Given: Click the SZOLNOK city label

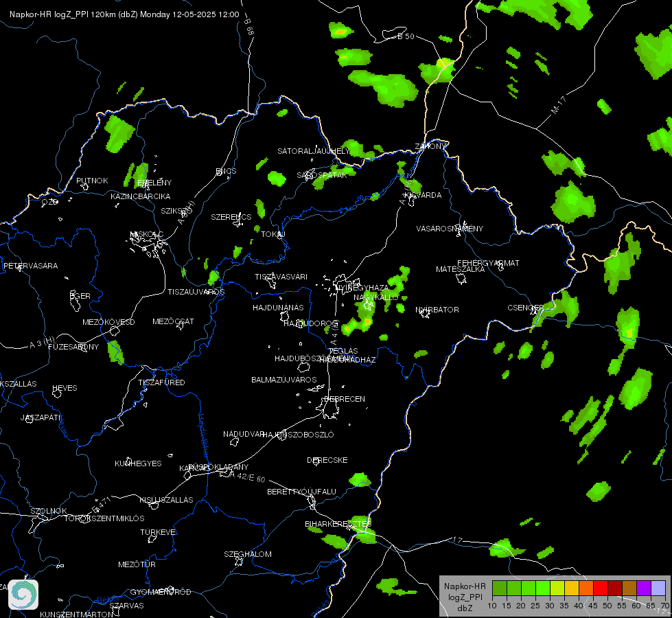Looking at the screenshot, I should click(x=49, y=511).
